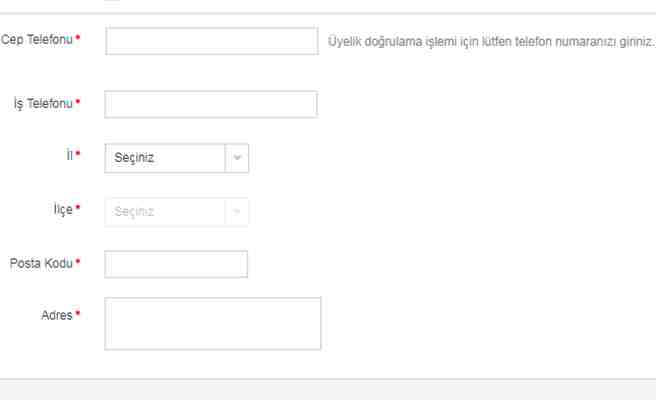Click the red asterisk beside İlçe
The image size is (656, 400).
[78, 209]
